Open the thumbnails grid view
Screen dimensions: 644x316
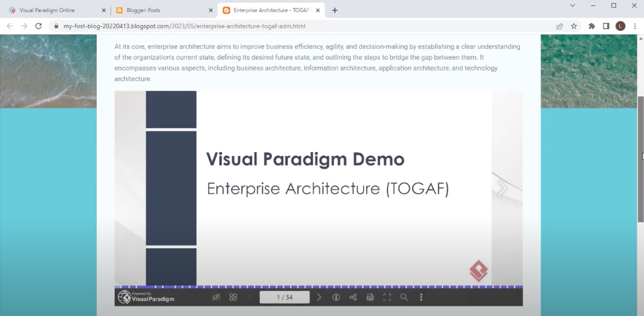coord(233,297)
